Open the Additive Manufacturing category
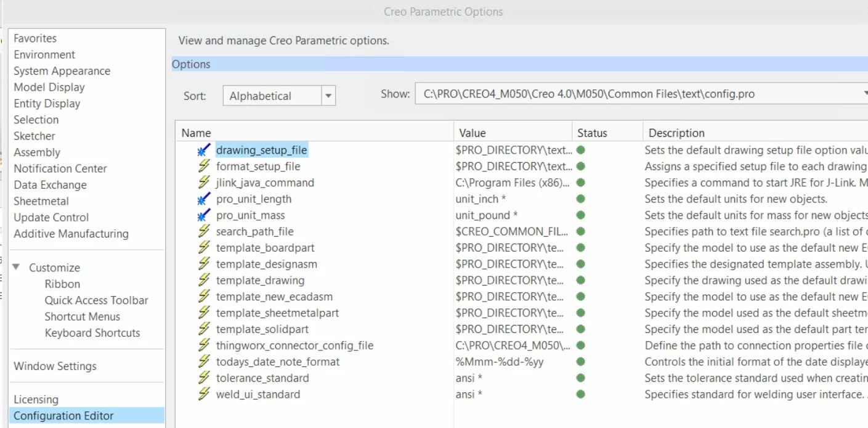 [71, 234]
